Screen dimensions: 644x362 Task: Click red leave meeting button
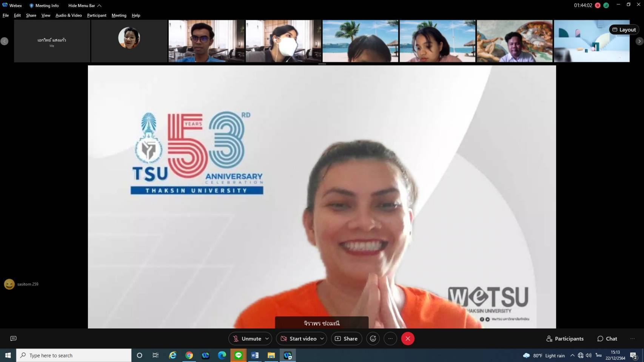pos(408,339)
